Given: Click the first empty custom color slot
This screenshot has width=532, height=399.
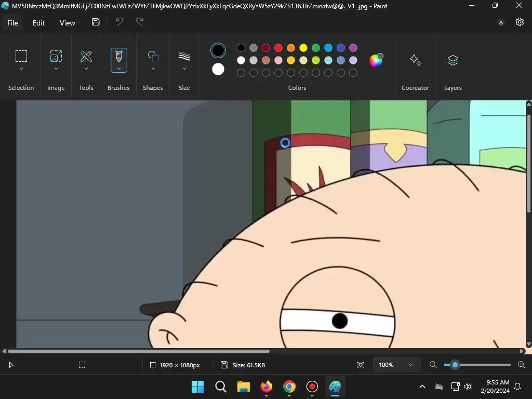Looking at the screenshot, I should (241, 73).
